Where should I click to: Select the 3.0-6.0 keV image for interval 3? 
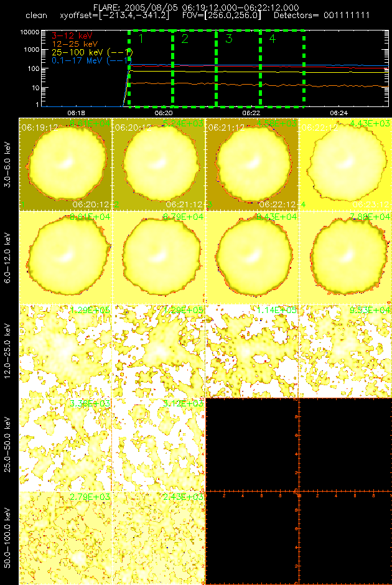point(252,164)
